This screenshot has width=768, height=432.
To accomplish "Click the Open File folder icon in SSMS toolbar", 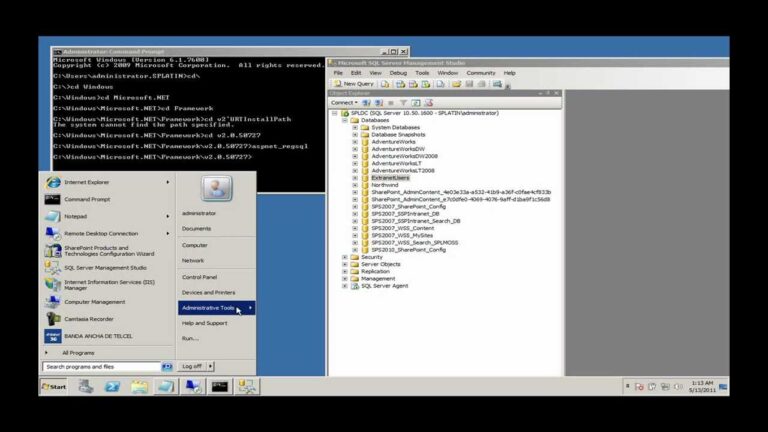I will (x=456, y=84).
